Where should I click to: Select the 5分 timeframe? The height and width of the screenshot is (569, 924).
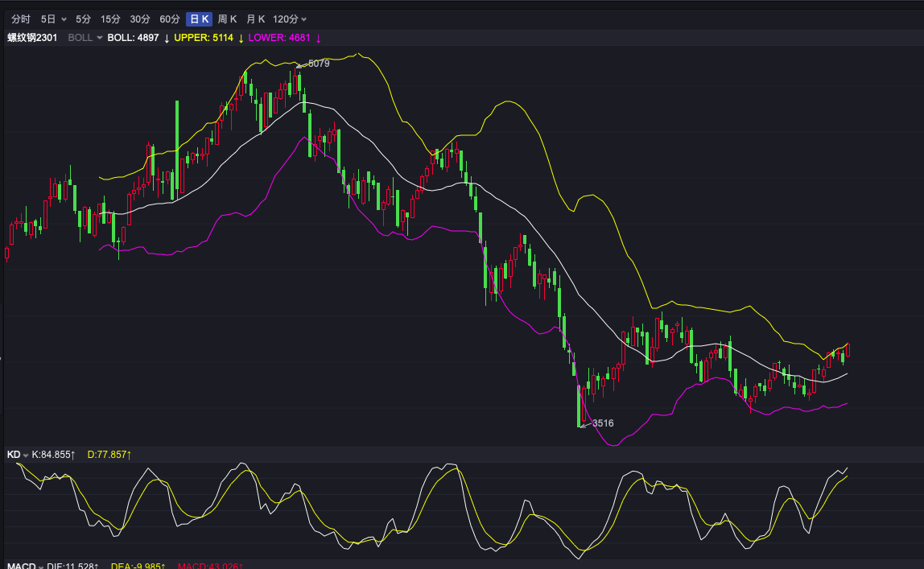(x=83, y=19)
